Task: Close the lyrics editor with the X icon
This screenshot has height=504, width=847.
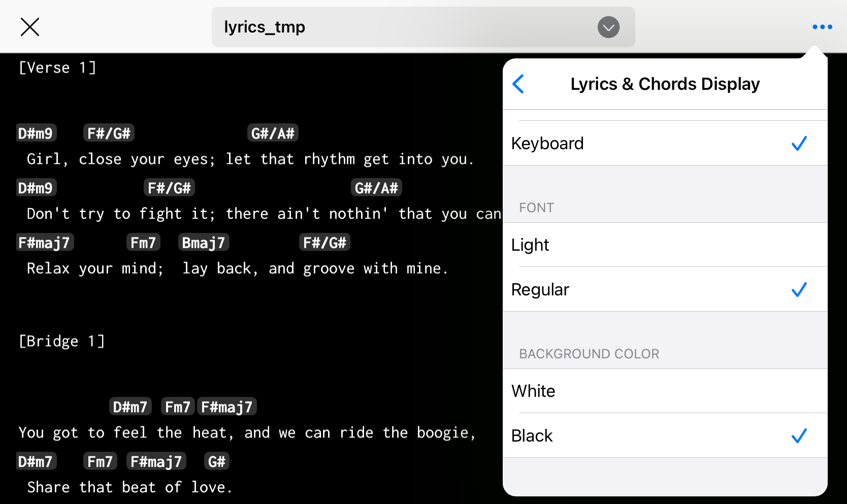Action: pyautogui.click(x=30, y=27)
